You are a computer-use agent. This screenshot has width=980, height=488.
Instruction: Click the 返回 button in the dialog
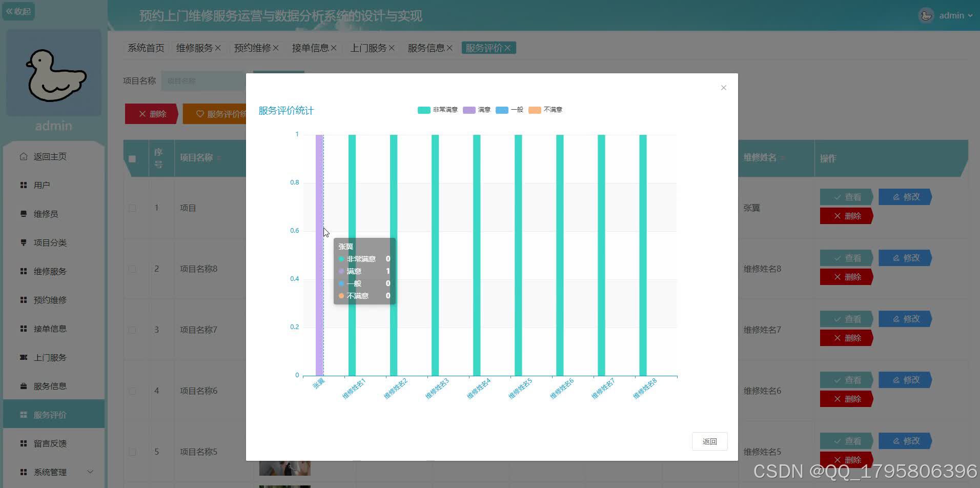710,441
